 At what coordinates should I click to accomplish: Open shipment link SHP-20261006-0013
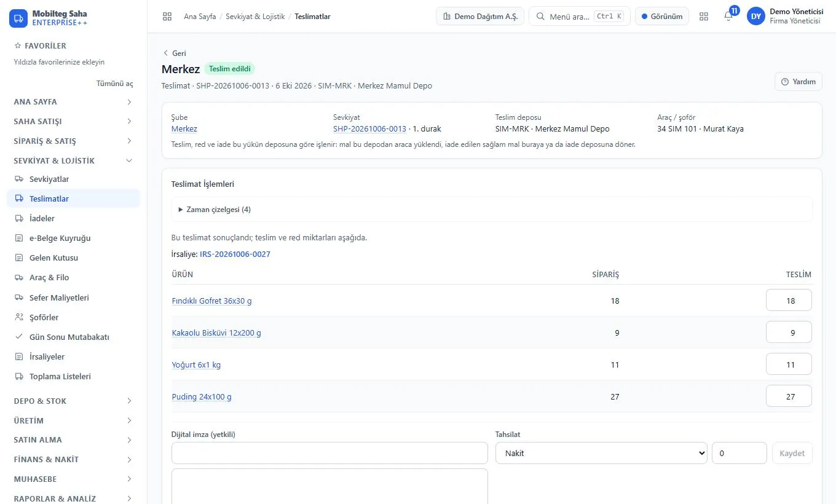coord(369,129)
